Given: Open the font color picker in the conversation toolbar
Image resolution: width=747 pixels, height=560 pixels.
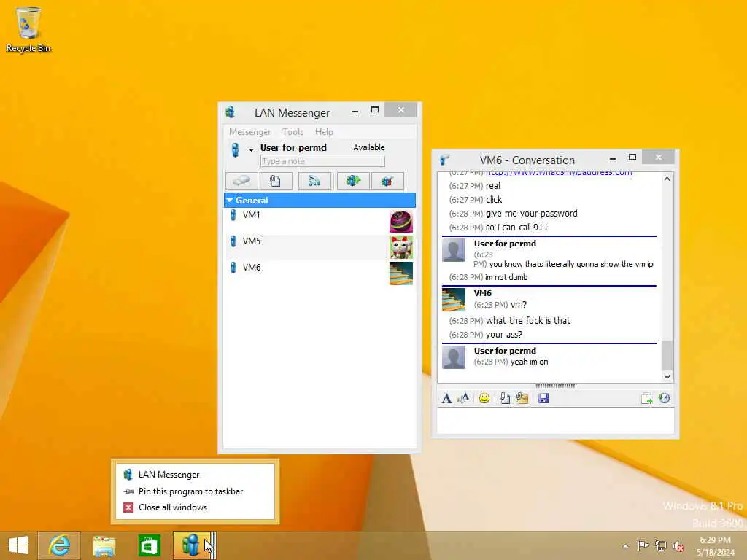Looking at the screenshot, I should (x=463, y=398).
